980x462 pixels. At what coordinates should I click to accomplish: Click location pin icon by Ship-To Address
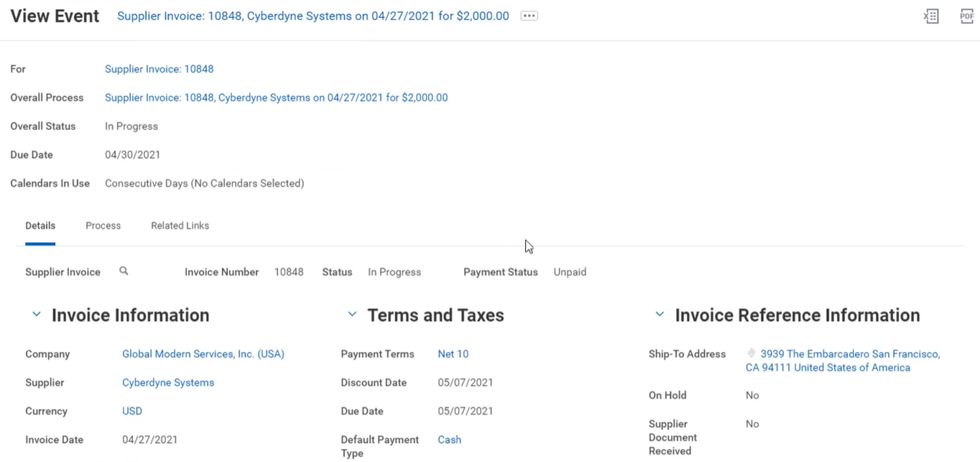click(752, 354)
